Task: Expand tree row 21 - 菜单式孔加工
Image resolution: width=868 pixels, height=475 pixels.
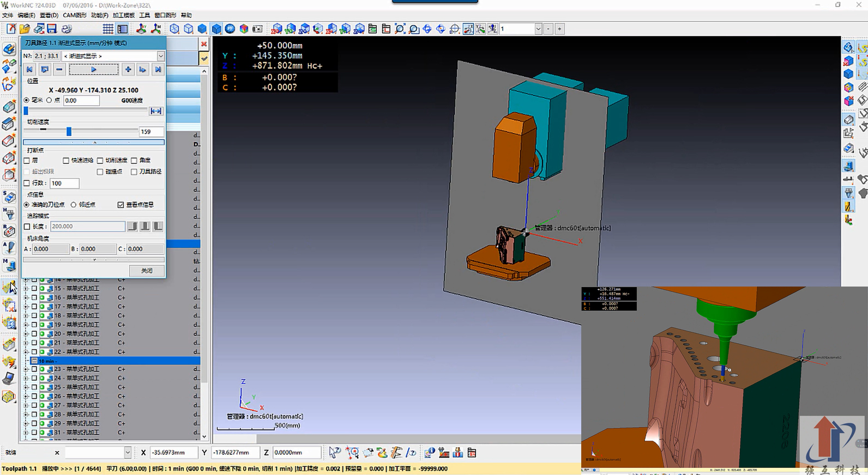Action: click(x=26, y=343)
